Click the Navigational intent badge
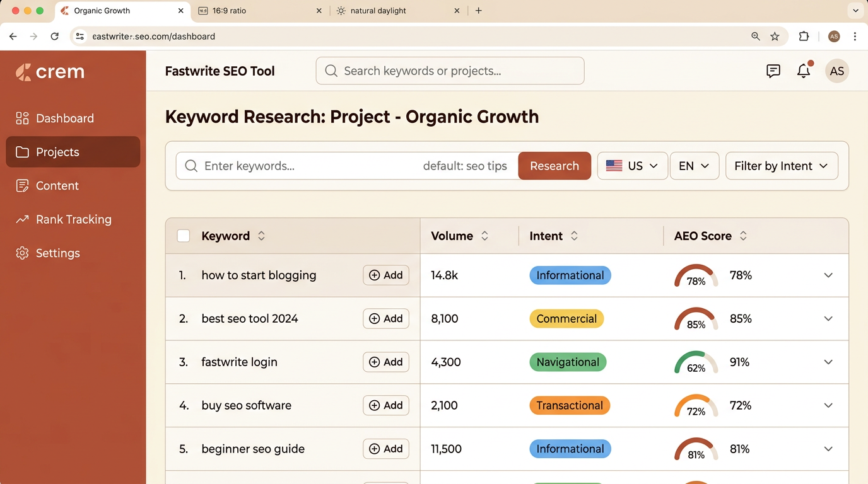Screen dimensions: 868x484 pyautogui.click(x=568, y=362)
